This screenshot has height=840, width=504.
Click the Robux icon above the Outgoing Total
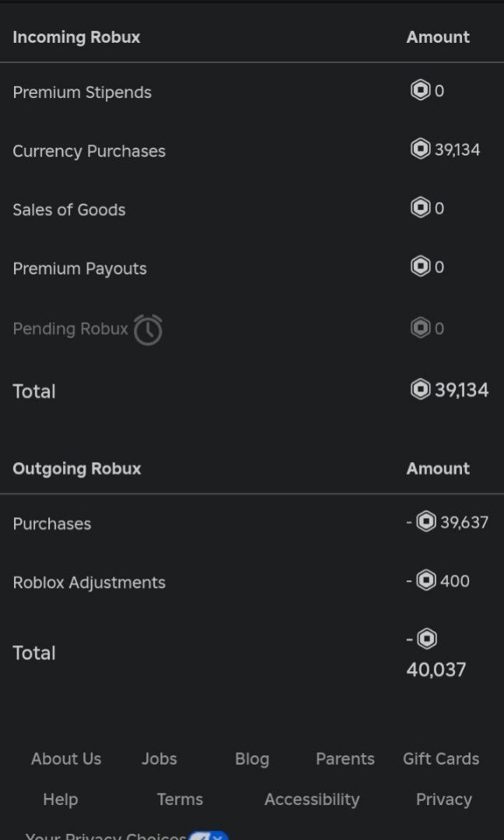coord(426,638)
